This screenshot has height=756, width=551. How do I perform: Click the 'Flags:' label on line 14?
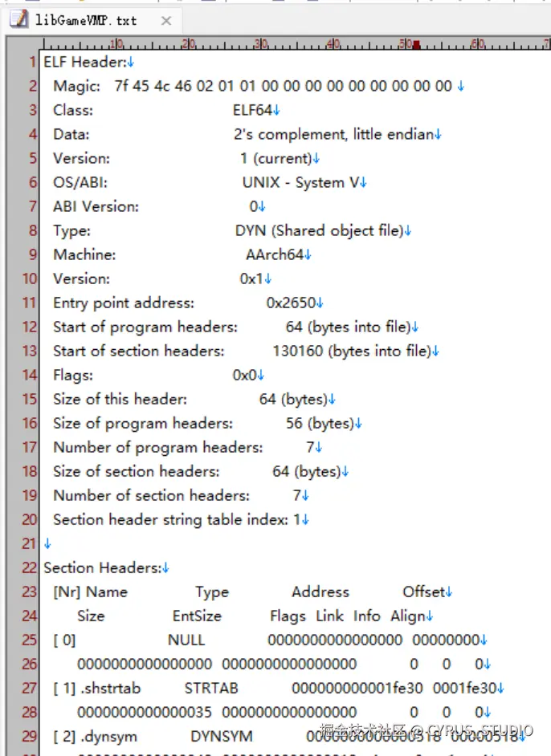pyautogui.click(x=73, y=375)
